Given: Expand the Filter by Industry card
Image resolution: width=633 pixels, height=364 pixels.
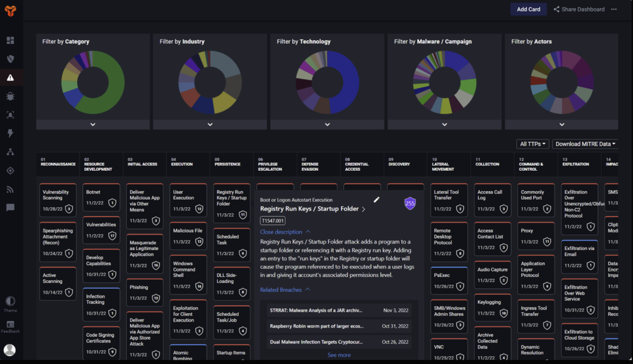Looking at the screenshot, I should 210,125.
